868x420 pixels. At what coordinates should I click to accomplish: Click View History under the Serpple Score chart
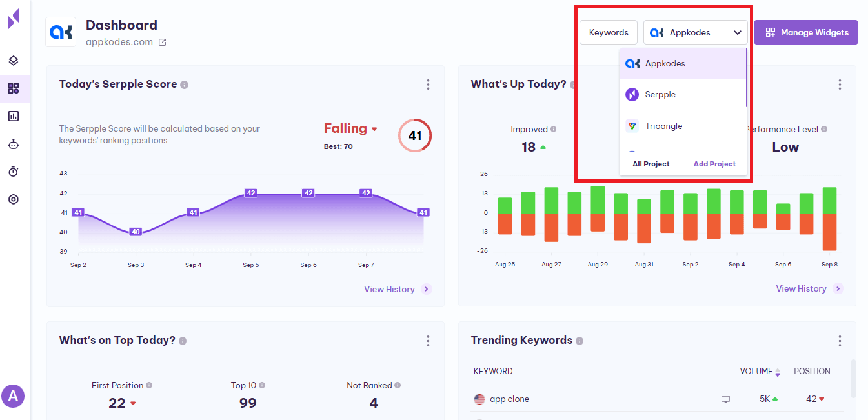(x=398, y=289)
